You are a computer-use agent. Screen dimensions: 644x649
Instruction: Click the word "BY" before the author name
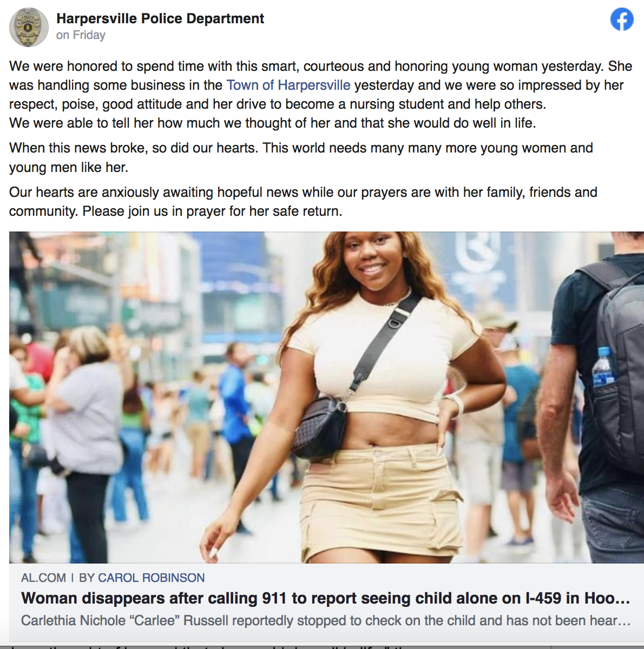pos(87,578)
